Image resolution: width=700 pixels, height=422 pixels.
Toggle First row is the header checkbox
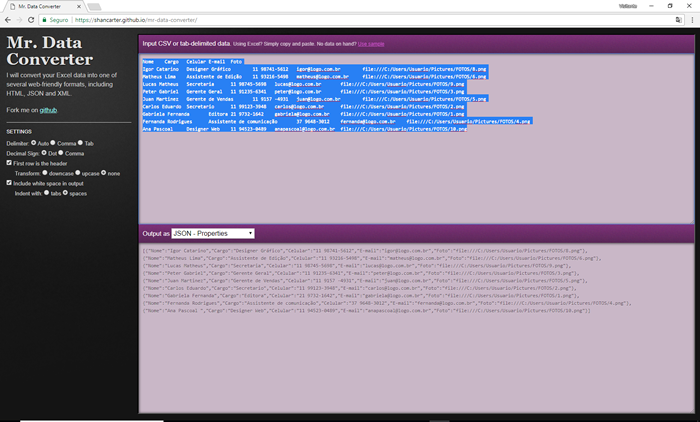9,163
